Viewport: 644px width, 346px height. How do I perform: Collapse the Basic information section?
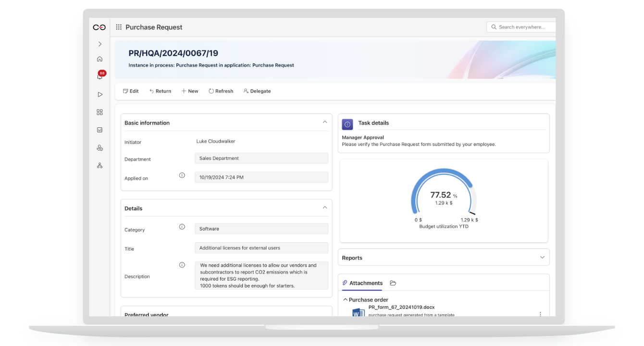pyautogui.click(x=325, y=122)
